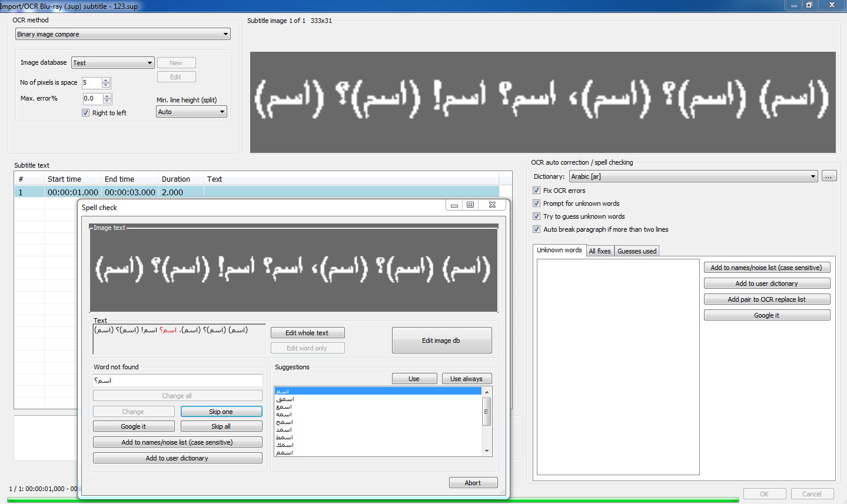Open the Image database dropdown showing Test
The image size is (847, 504).
click(x=113, y=63)
